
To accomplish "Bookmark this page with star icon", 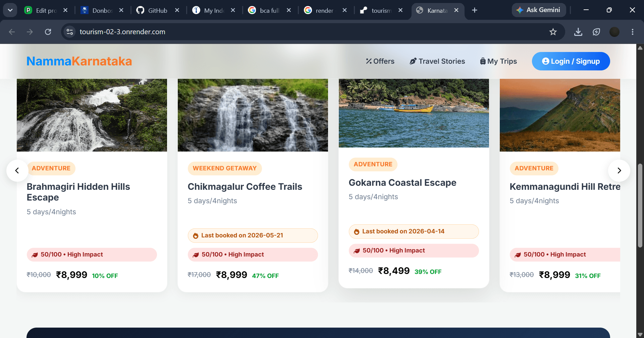I will point(553,32).
